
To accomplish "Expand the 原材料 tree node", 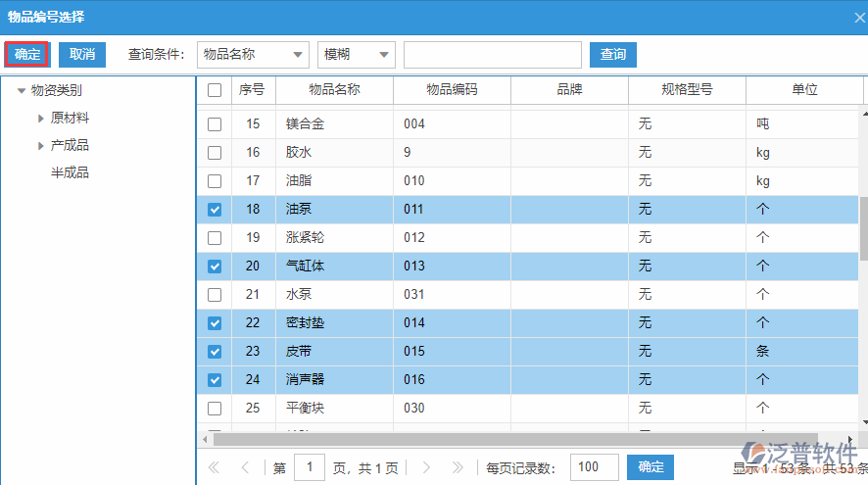I will click(x=40, y=118).
